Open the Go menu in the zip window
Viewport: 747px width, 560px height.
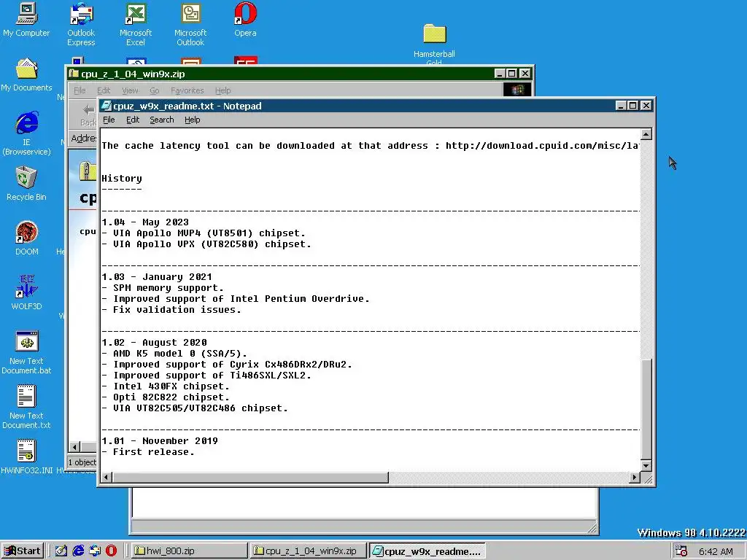click(x=155, y=90)
